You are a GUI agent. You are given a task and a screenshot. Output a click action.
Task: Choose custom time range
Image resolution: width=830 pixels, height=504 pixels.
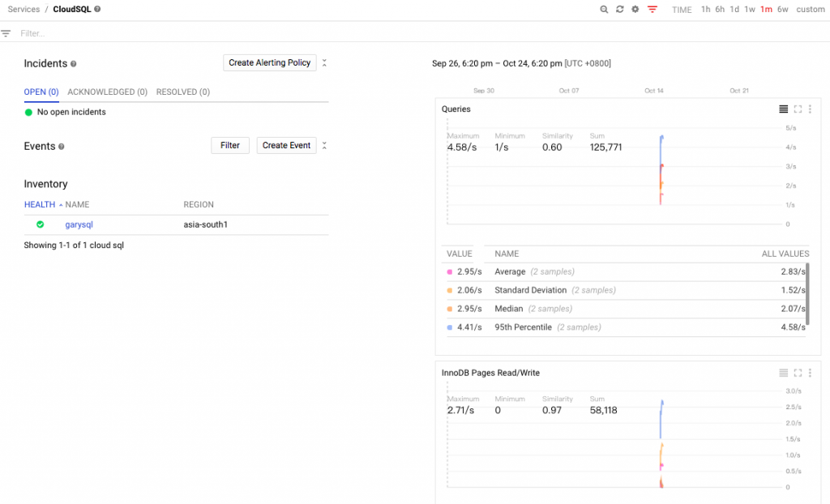(811, 10)
